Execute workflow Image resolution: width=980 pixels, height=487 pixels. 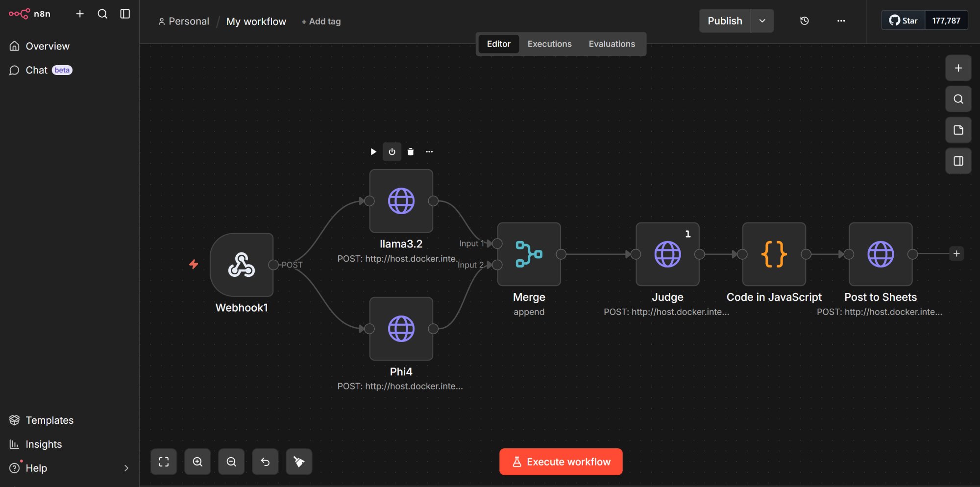[561, 462]
